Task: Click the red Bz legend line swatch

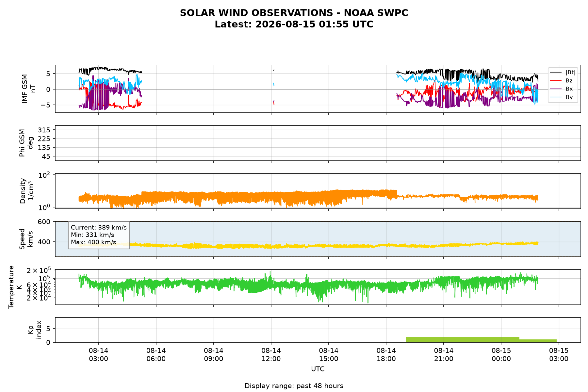Action: tap(556, 80)
